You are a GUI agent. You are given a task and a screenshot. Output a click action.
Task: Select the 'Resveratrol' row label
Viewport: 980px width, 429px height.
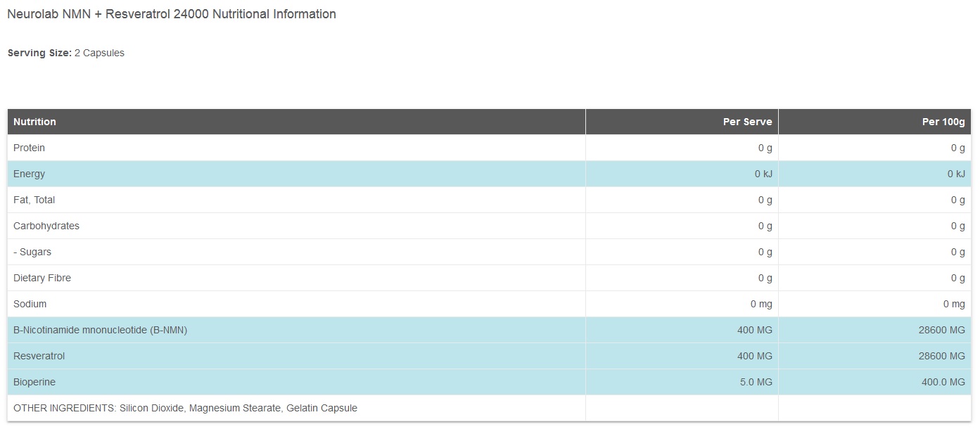tap(39, 356)
